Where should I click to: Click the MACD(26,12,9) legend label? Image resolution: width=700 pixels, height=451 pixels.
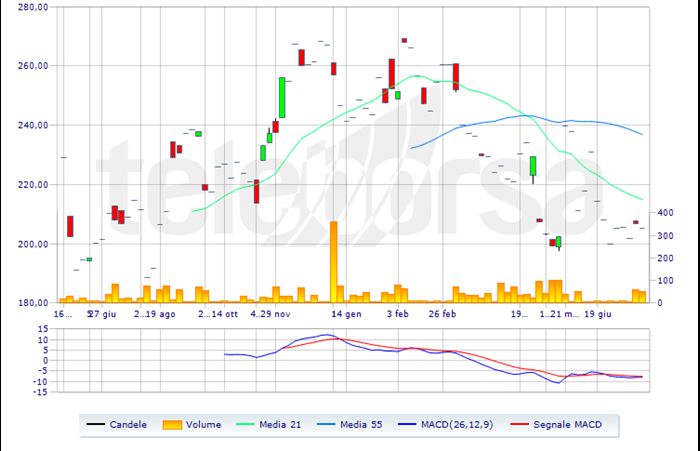pyautogui.click(x=457, y=425)
